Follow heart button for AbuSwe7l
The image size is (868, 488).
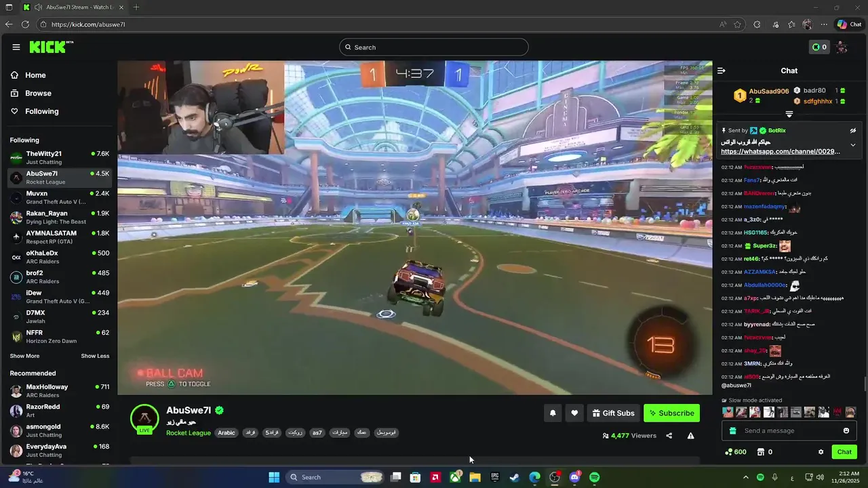click(574, 413)
